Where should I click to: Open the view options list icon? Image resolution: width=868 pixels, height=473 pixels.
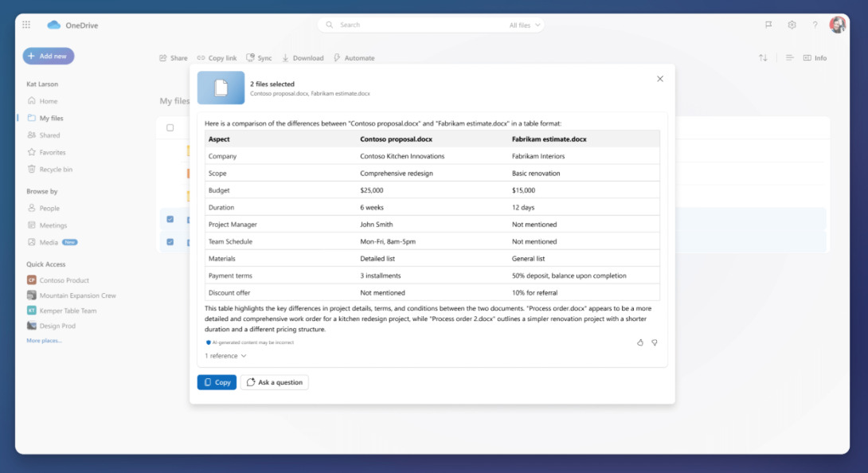789,57
